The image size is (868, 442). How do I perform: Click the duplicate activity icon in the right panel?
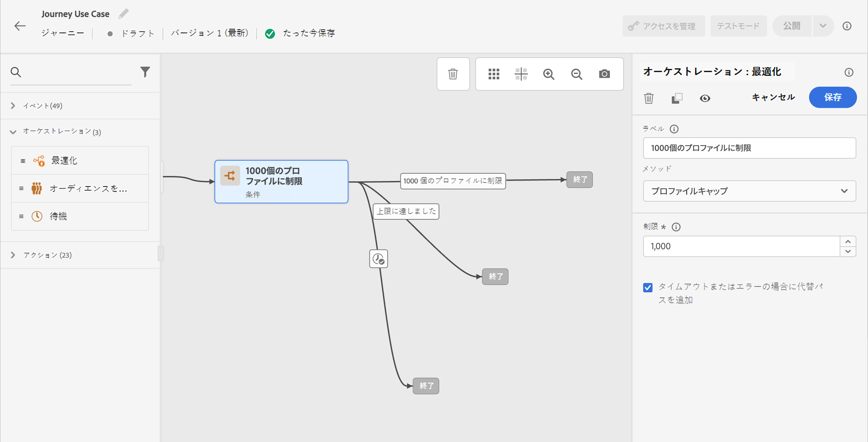(676, 98)
